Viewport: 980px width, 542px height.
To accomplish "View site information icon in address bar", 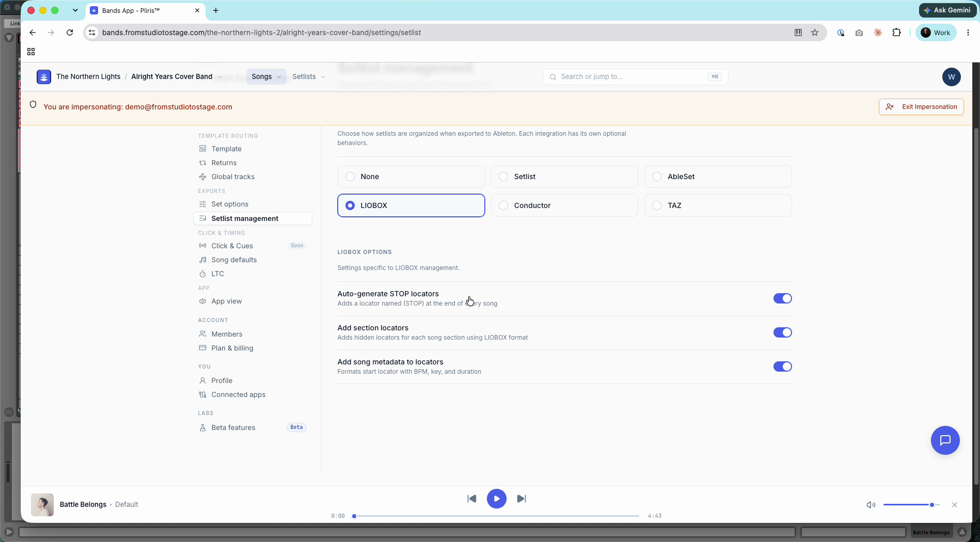I will [92, 33].
